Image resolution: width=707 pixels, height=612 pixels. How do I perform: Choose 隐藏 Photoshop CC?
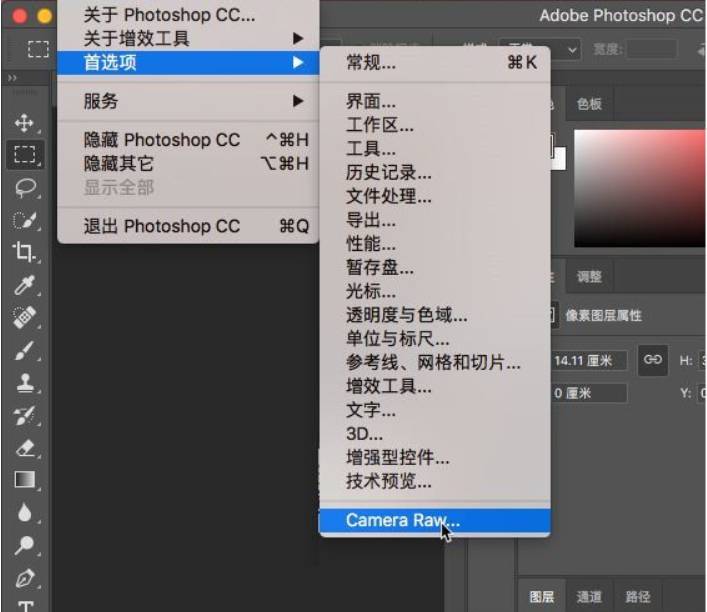pos(188,140)
